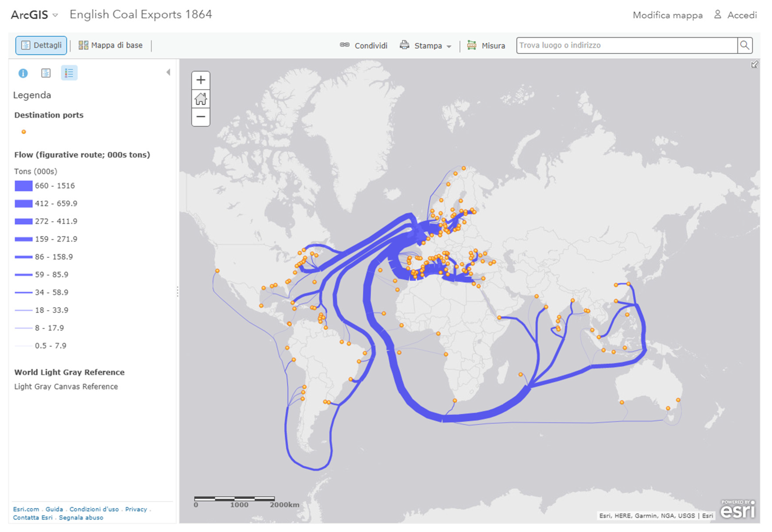Expand the Stampa print dropdown

tap(426, 45)
